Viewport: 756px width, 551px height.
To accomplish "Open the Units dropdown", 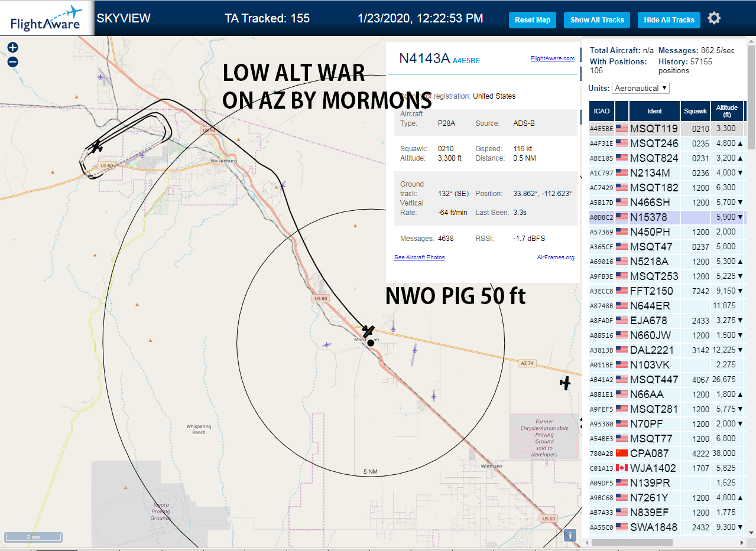I will pyautogui.click(x=641, y=88).
